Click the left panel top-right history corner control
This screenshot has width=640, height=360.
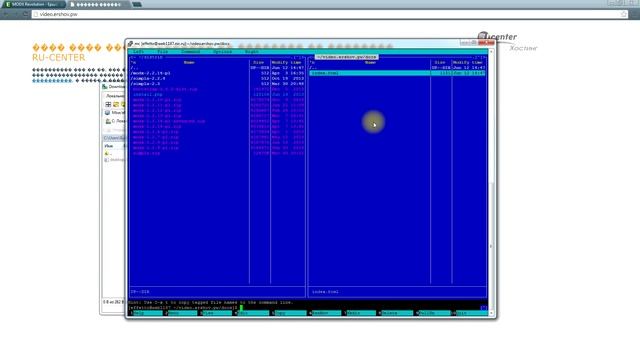(298, 58)
